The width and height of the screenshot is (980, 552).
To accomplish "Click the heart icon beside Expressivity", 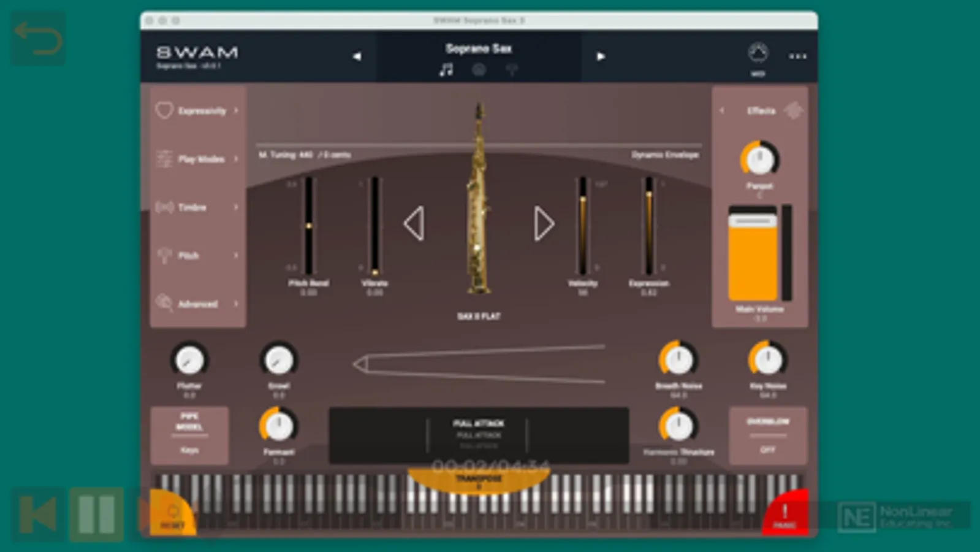I will (164, 110).
